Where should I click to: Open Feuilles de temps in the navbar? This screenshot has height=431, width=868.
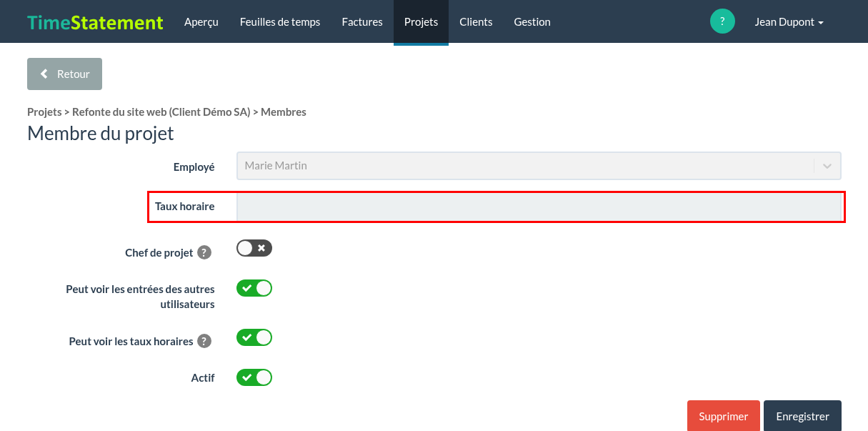tap(280, 22)
